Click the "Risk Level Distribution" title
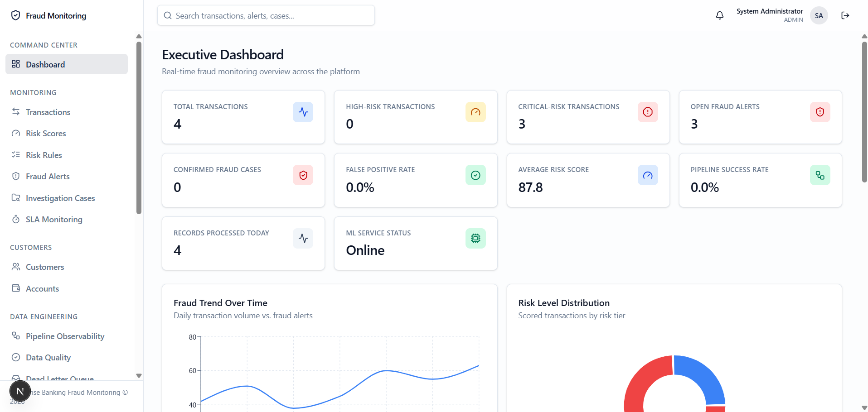 (564, 303)
